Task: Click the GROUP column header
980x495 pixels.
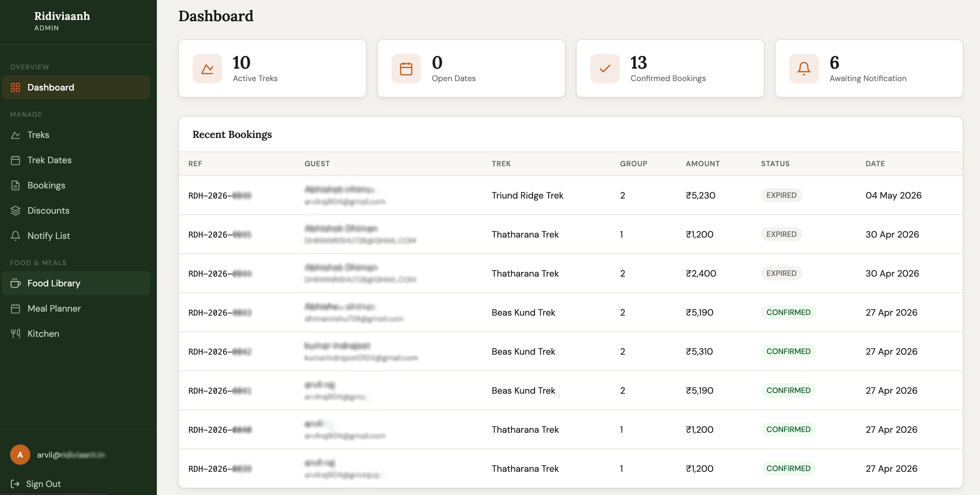Action: (633, 164)
